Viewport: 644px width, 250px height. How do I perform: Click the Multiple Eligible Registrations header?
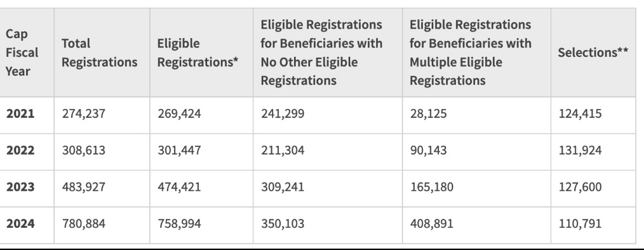coord(470,52)
